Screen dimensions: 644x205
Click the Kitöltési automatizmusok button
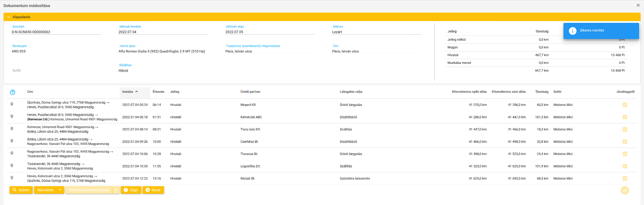(89, 190)
